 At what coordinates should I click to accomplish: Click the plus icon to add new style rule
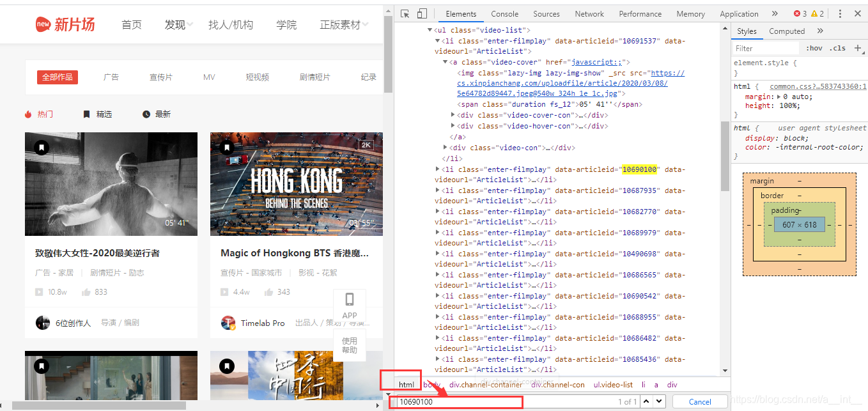(858, 48)
